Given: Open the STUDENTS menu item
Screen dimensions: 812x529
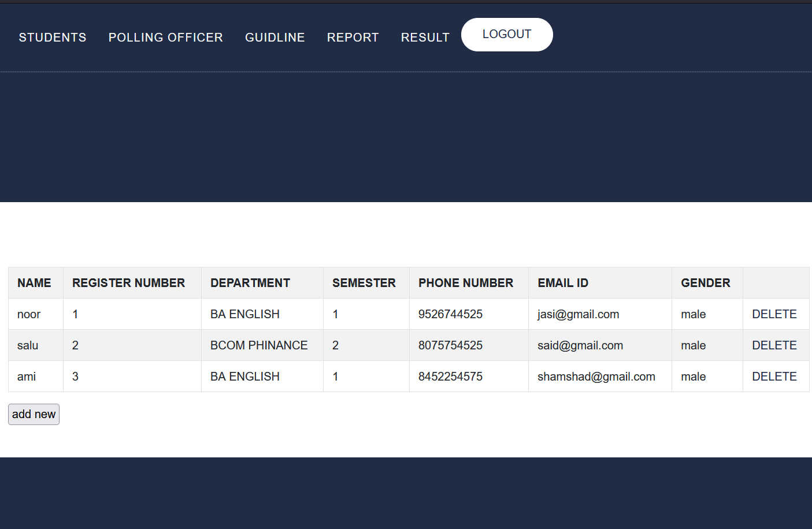Looking at the screenshot, I should [x=53, y=38].
